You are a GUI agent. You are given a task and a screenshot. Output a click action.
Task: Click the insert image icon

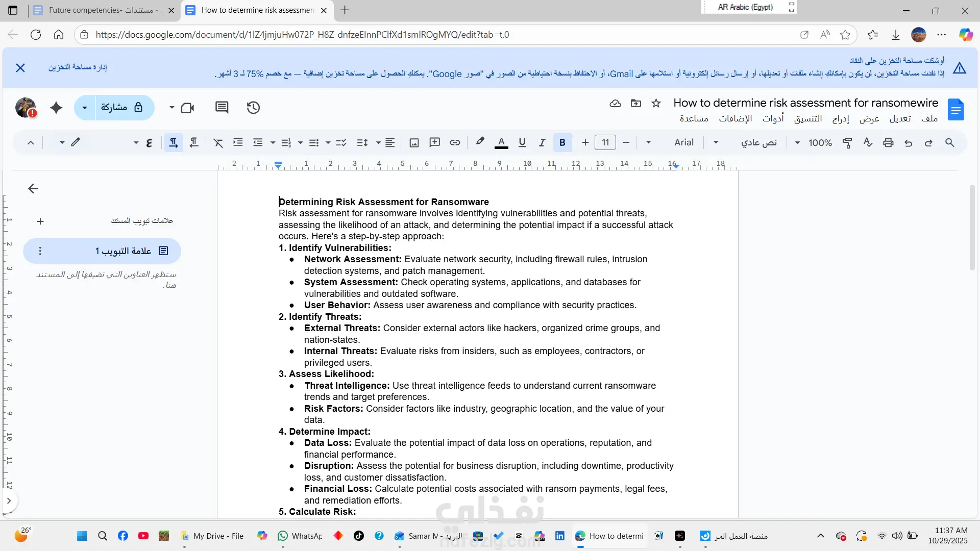click(x=414, y=143)
